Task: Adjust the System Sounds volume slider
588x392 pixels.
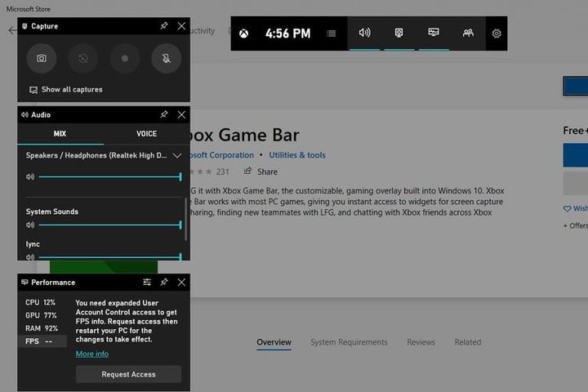Action: [110, 225]
